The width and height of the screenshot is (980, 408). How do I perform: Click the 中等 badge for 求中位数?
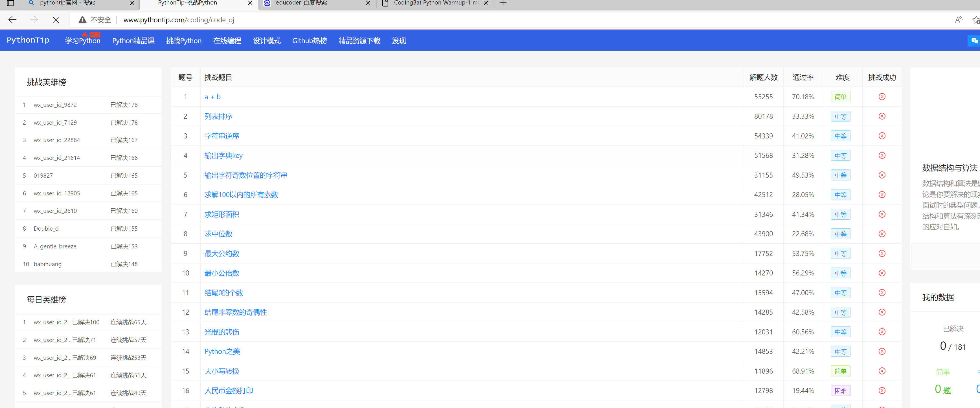click(x=840, y=234)
